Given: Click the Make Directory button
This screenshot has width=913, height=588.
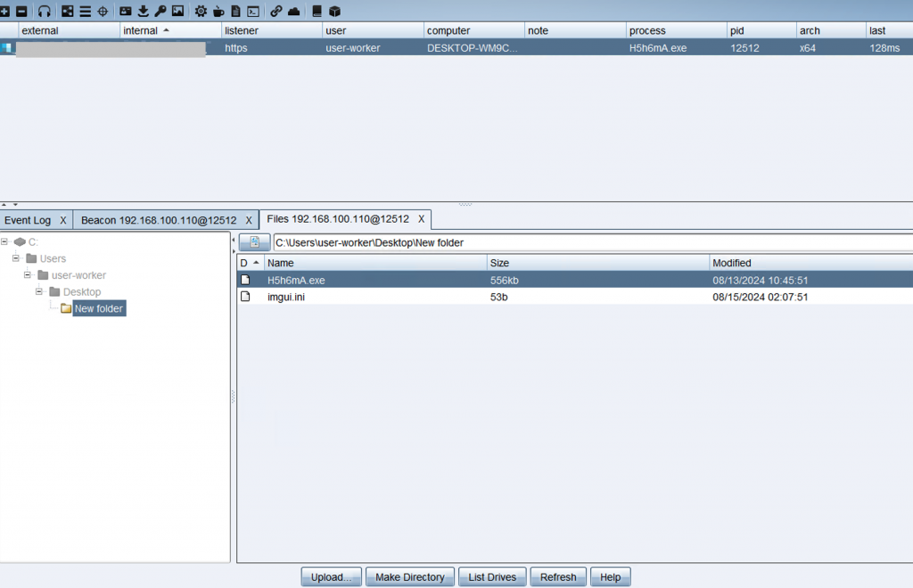Looking at the screenshot, I should point(410,577).
